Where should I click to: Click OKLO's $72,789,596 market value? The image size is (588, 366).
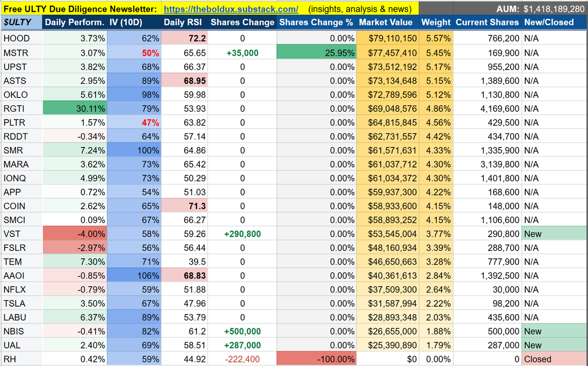[387, 94]
